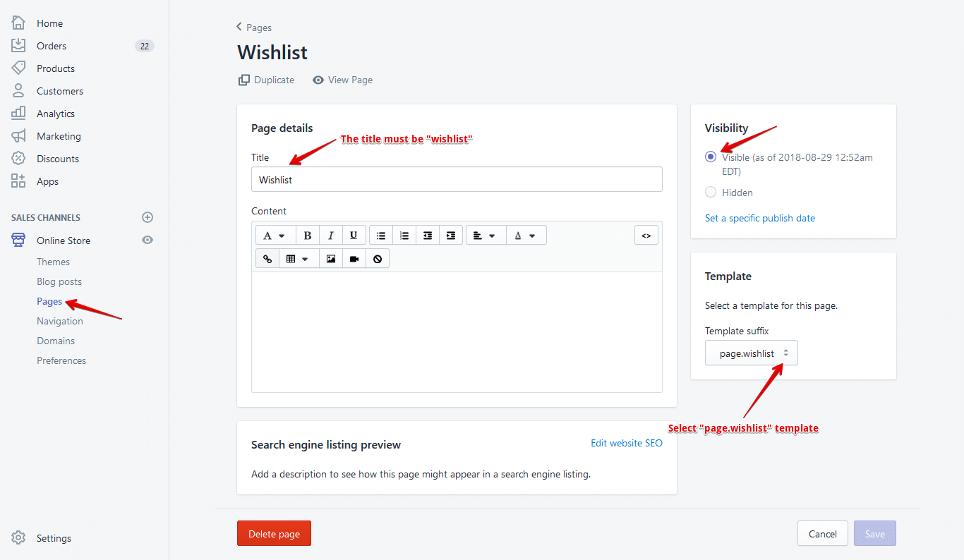Click inside the Title input field
964x560 pixels.
[457, 179]
